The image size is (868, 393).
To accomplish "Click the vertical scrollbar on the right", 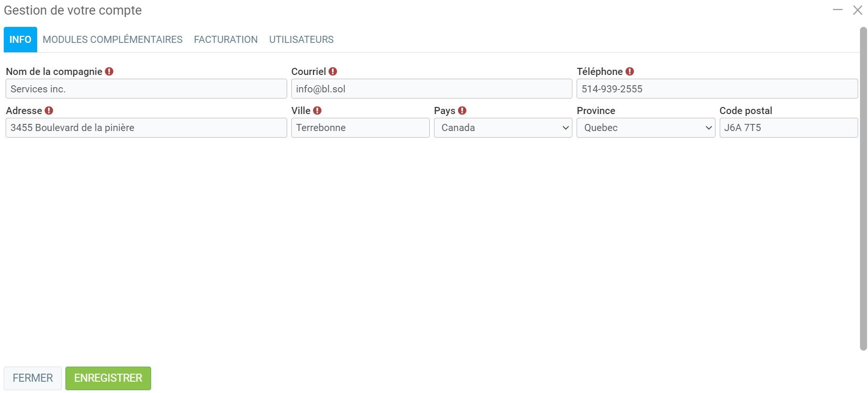I will pyautogui.click(x=863, y=188).
